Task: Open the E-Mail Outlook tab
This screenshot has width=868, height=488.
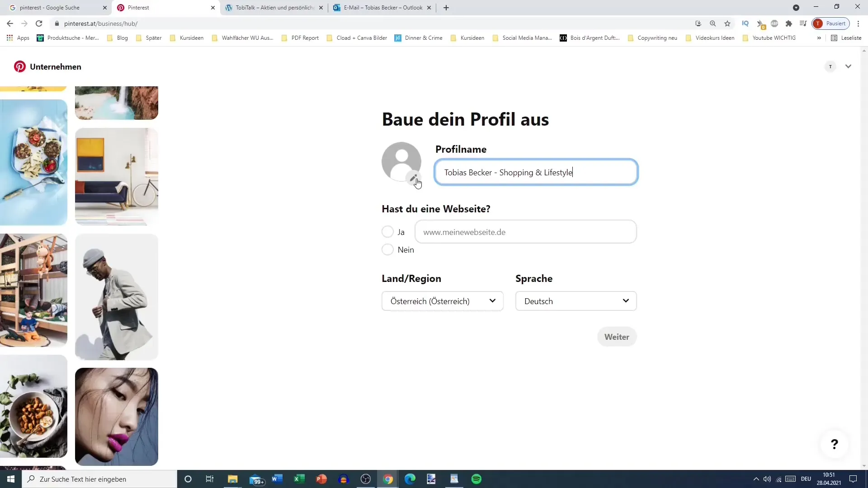Action: click(x=379, y=7)
